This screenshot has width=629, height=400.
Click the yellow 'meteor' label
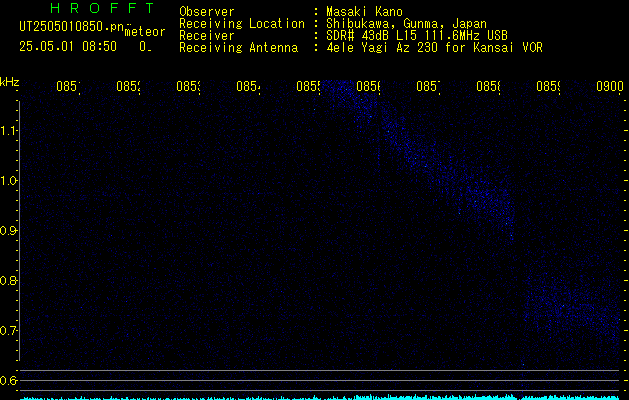click(x=145, y=32)
